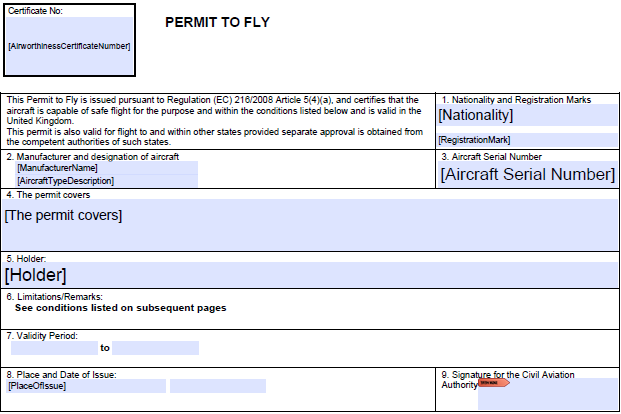621x414 pixels.
Task: Click the PERMIT TO FLY heading
Action: 217,22
